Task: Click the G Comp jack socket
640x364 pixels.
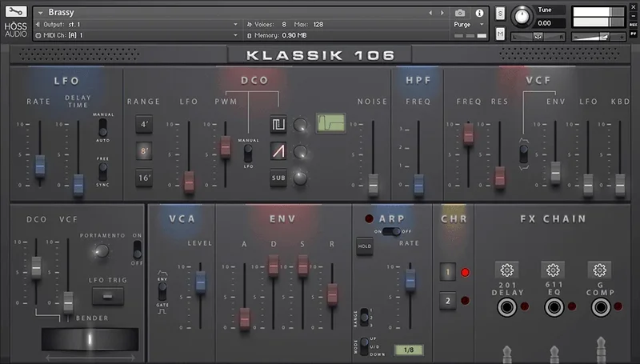Action: click(x=601, y=307)
